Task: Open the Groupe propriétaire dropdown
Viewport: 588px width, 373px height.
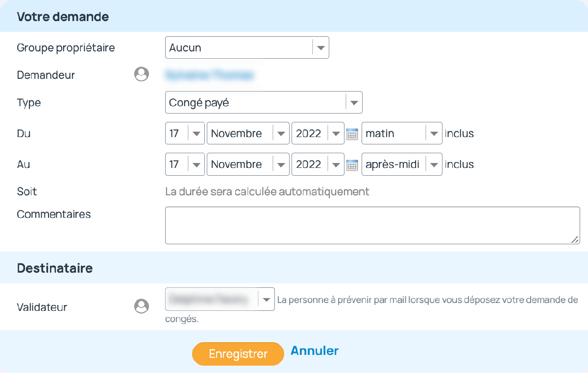Action: coord(321,47)
